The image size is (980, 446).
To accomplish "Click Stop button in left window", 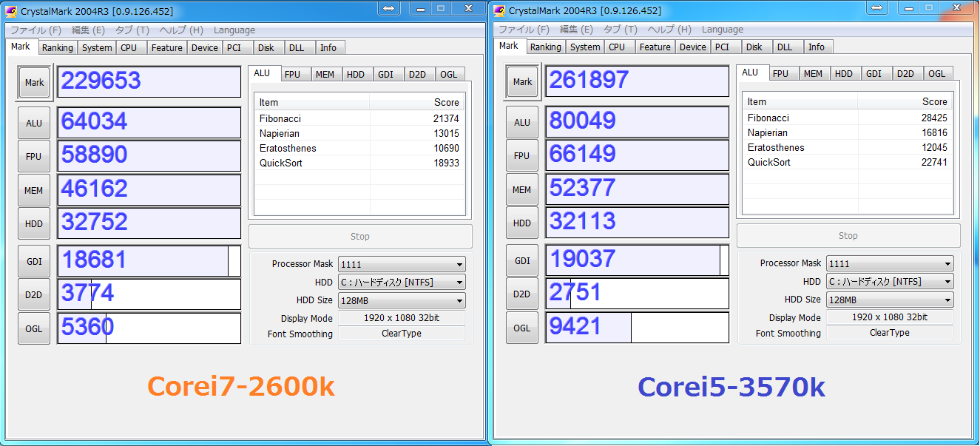I will 360,237.
